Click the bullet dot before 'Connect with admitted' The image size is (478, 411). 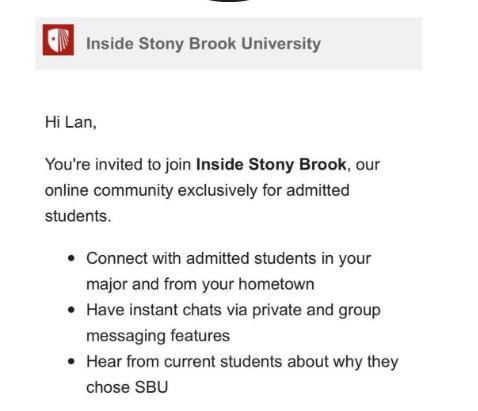71,259
